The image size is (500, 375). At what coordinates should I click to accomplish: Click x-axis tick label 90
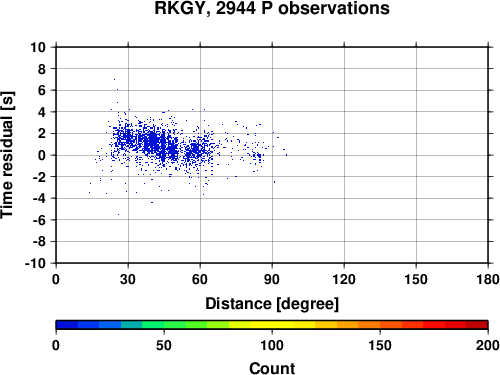[272, 279]
